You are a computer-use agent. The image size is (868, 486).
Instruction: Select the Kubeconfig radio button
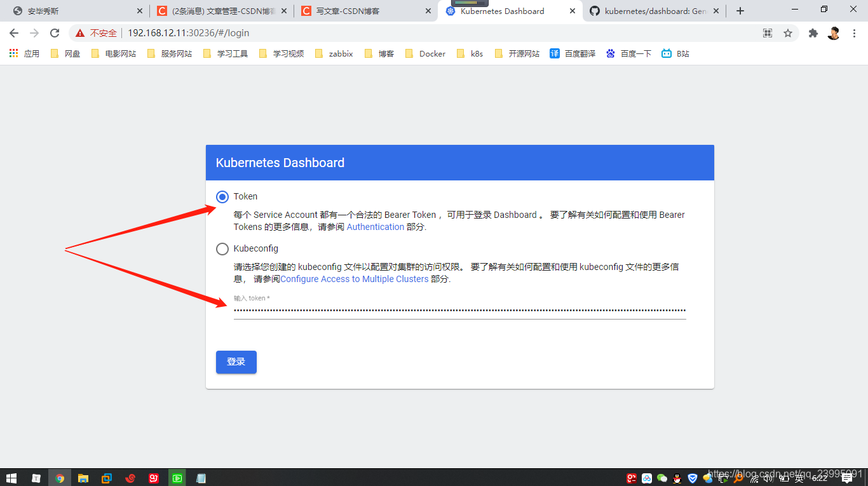click(222, 249)
